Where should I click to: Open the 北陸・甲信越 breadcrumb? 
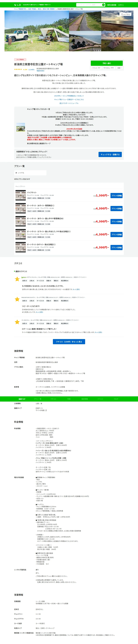(32, 9)
